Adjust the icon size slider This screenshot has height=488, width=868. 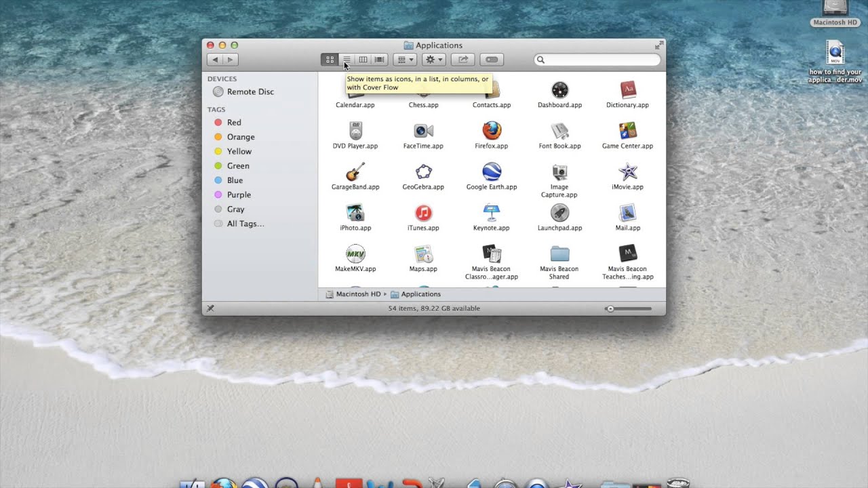[x=629, y=308]
